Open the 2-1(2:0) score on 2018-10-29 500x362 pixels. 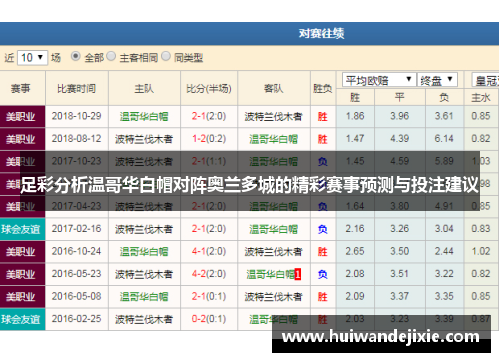[209, 116]
